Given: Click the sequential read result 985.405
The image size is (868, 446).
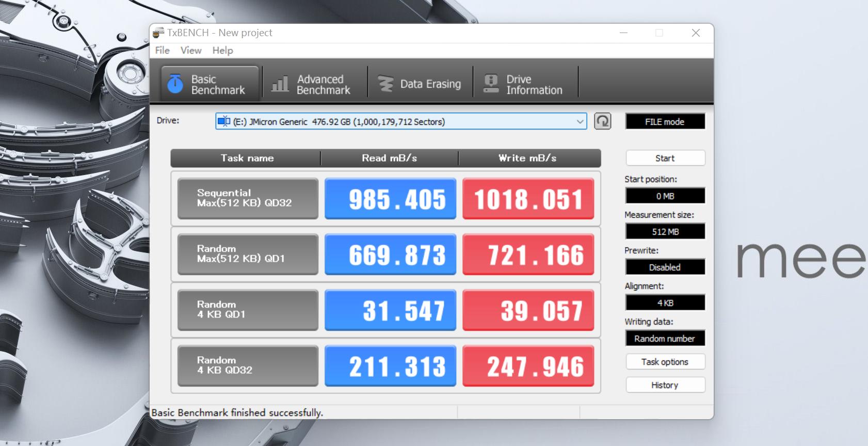Looking at the screenshot, I should (390, 199).
